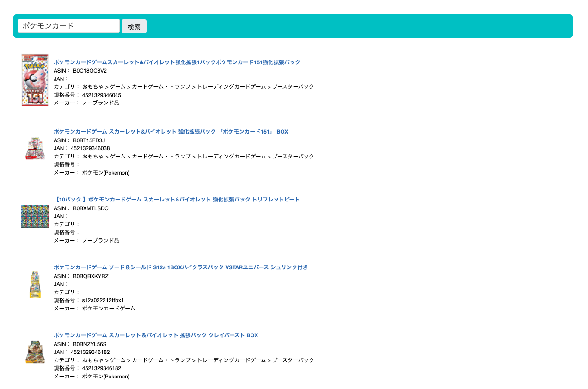
Task: Open the トリプレットビート pack image thumbnail
Action: (35, 216)
